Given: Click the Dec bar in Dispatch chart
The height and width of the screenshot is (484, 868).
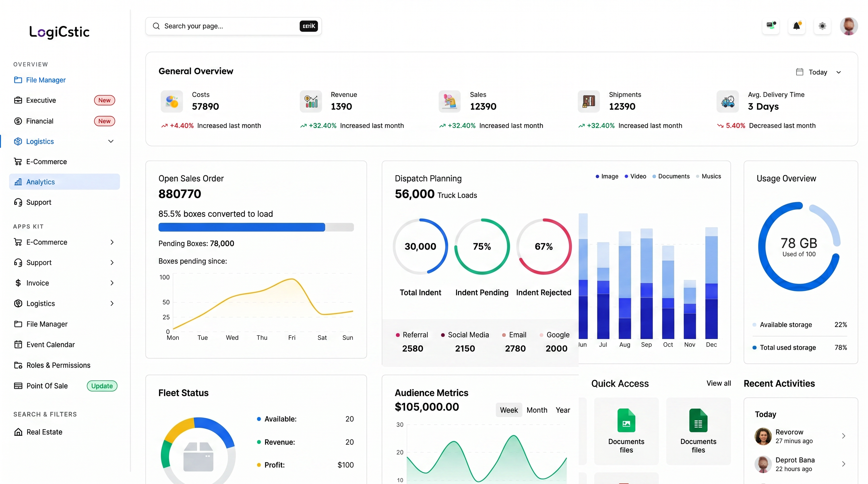Looking at the screenshot, I should pyautogui.click(x=711, y=283).
